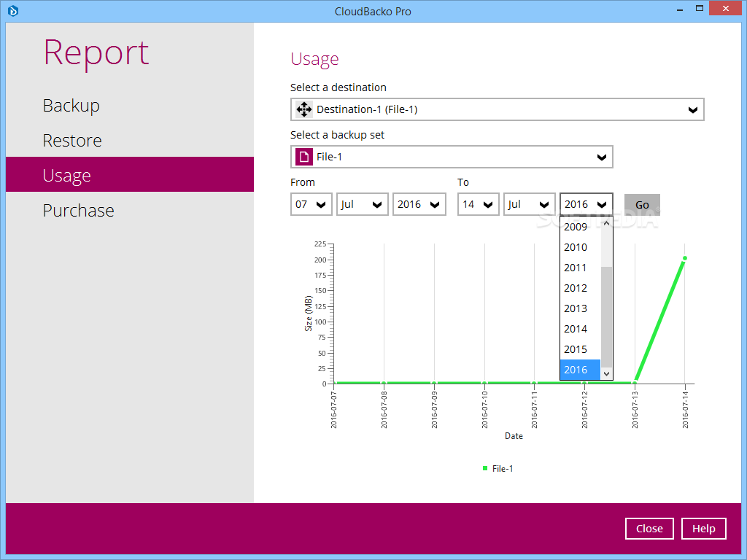
Task: Choose 2010 from the year list
Action: (580, 248)
